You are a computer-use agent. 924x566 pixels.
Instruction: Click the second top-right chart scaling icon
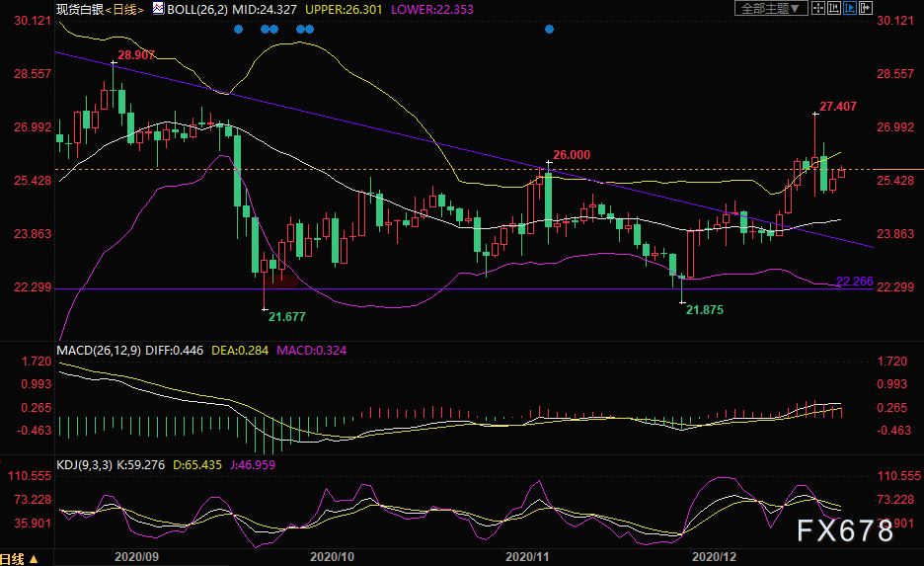point(834,9)
